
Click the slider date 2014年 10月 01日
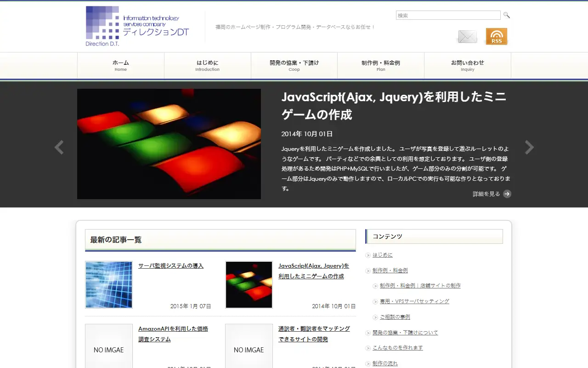click(x=307, y=134)
